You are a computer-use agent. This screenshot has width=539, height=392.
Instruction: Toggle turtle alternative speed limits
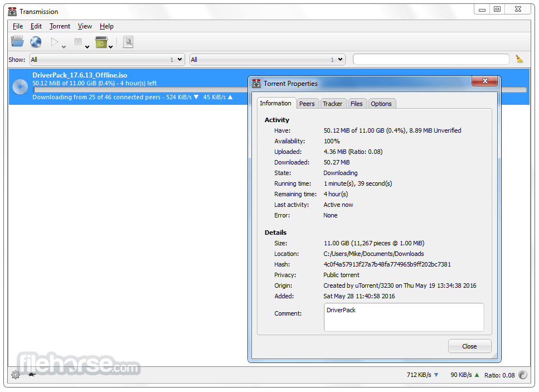(x=32, y=375)
